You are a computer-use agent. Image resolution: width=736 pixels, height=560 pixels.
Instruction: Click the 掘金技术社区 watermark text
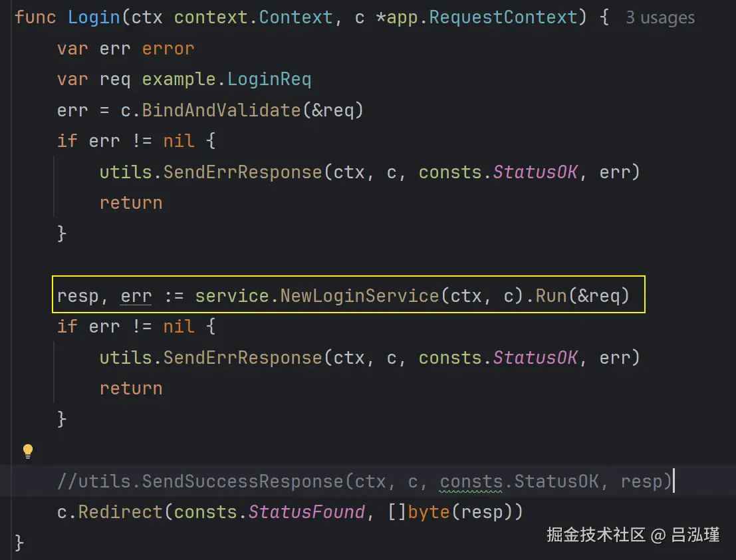596,535
